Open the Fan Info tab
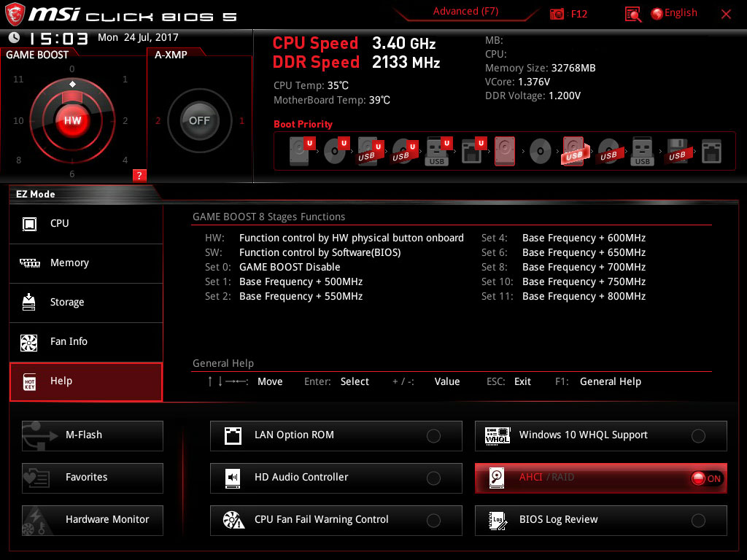This screenshot has width=747, height=560. pos(86,342)
